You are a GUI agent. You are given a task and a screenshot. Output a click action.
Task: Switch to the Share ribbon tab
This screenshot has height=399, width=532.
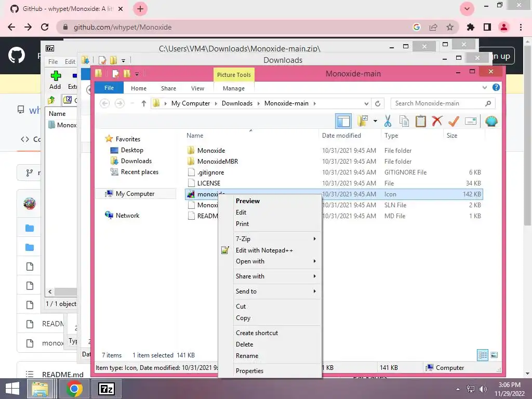(x=168, y=88)
